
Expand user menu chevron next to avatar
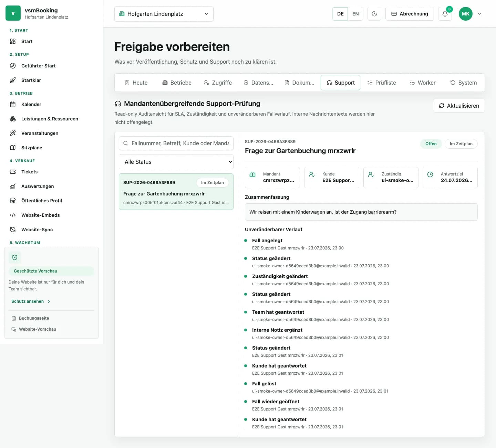(479, 14)
